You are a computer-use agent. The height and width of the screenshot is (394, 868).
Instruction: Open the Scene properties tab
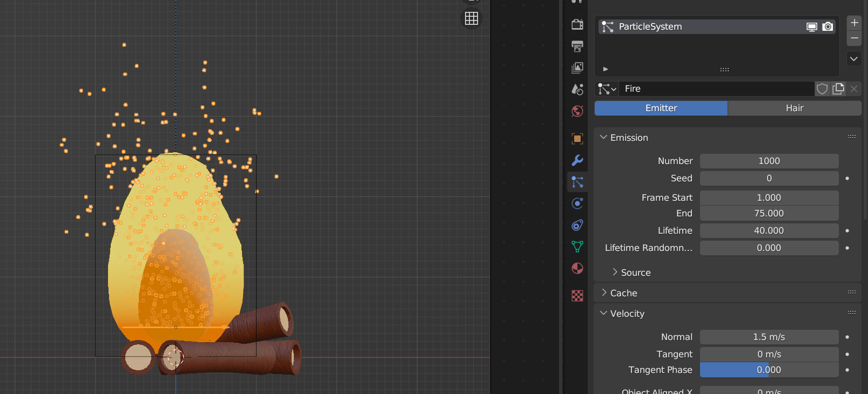(x=577, y=89)
